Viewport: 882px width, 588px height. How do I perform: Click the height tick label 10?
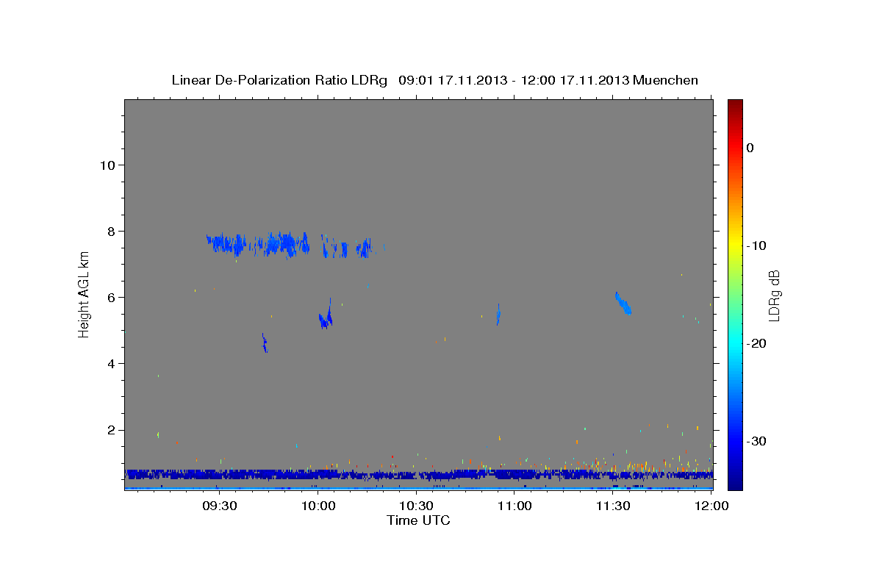pyautogui.click(x=107, y=165)
